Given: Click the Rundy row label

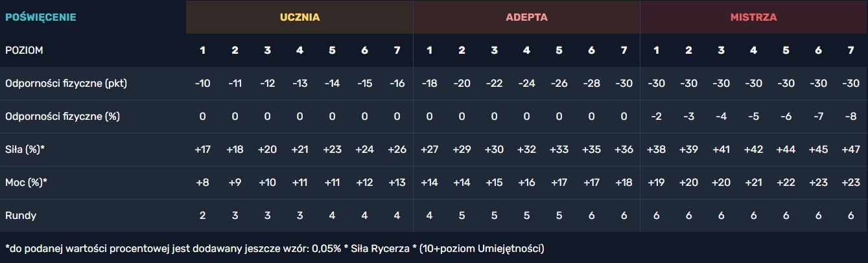Looking at the screenshot, I should 20,216.
